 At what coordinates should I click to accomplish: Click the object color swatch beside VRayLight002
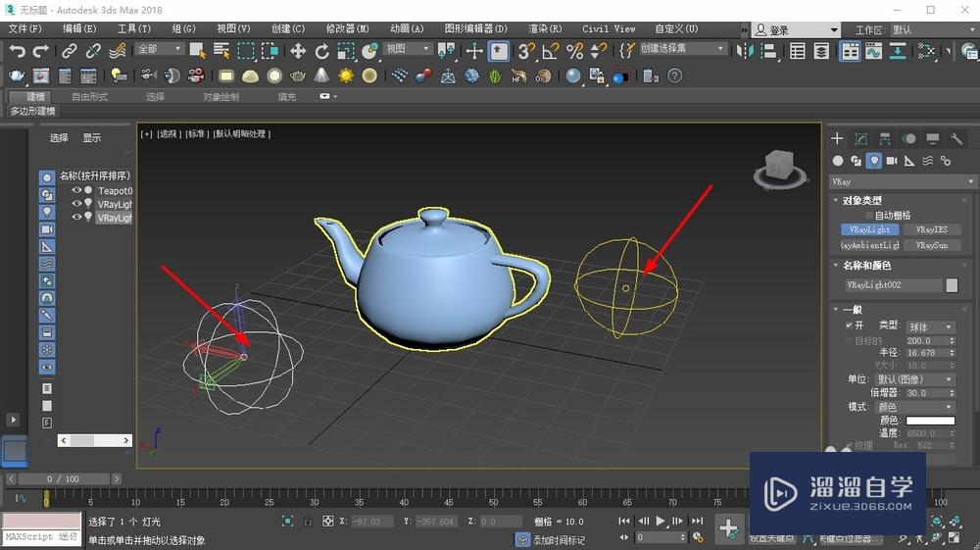tap(952, 285)
